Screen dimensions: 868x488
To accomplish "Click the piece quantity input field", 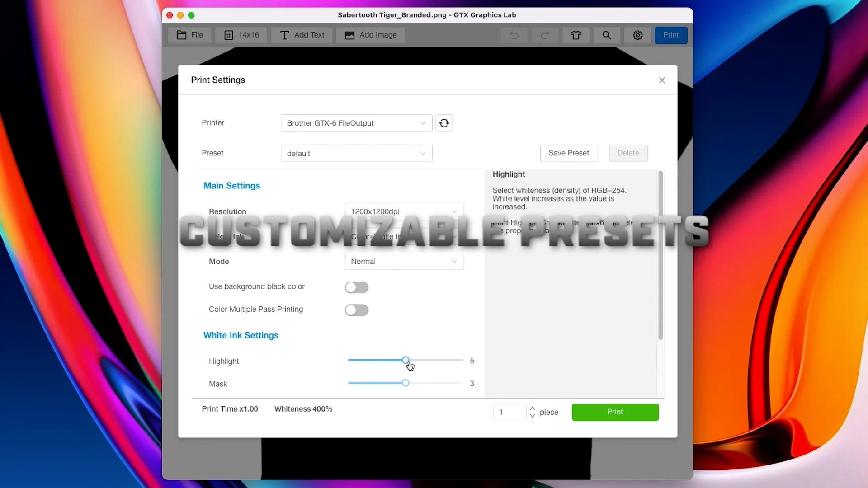I will (509, 412).
